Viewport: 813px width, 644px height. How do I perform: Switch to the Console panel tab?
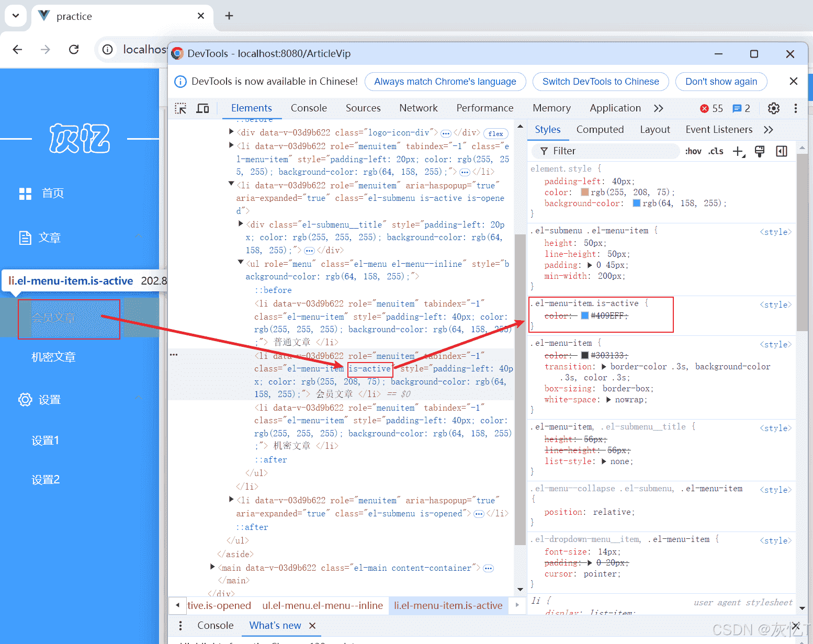click(309, 108)
